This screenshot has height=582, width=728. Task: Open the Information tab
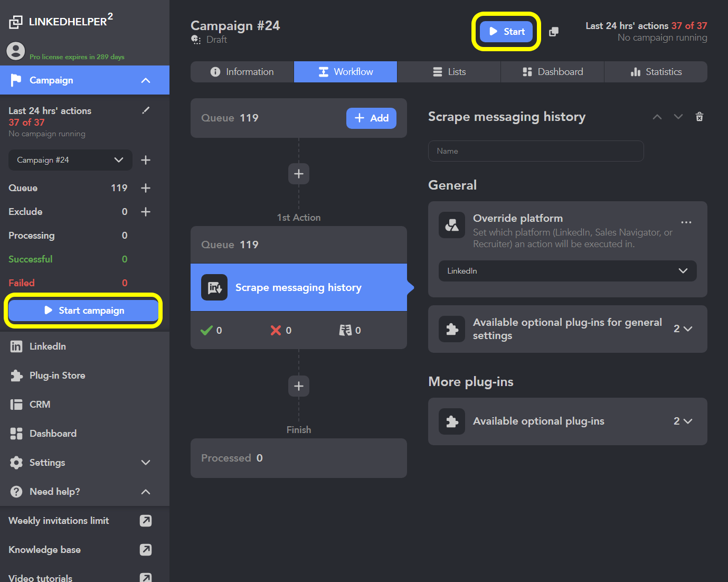pos(242,72)
